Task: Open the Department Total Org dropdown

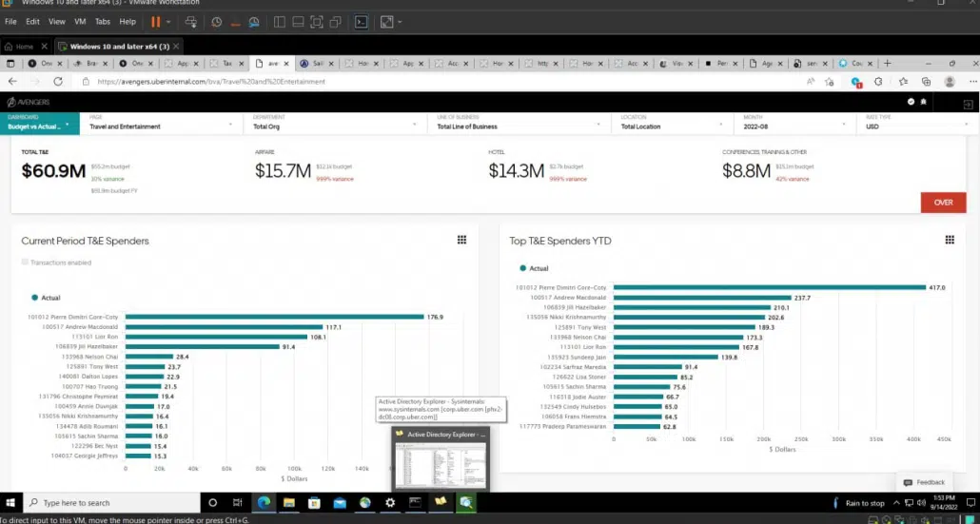Action: tap(336, 123)
